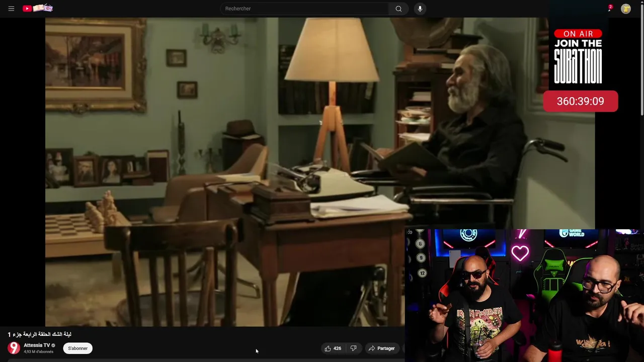Select the Arabic video title text

pyautogui.click(x=39, y=334)
